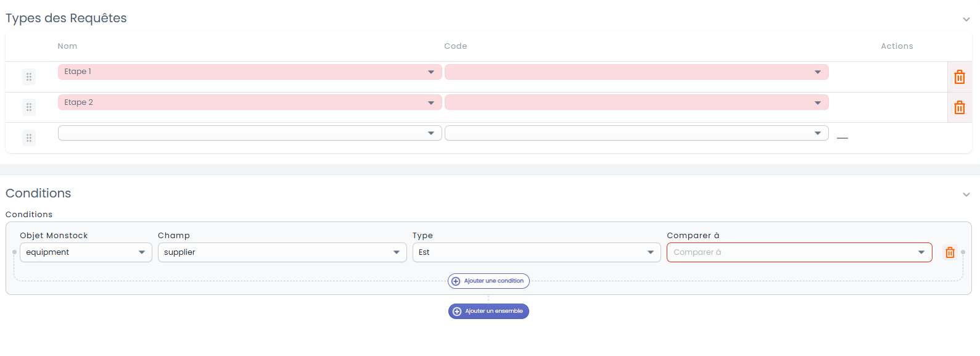
Task: Click the drag handle of the empty row
Action: tap(29, 138)
